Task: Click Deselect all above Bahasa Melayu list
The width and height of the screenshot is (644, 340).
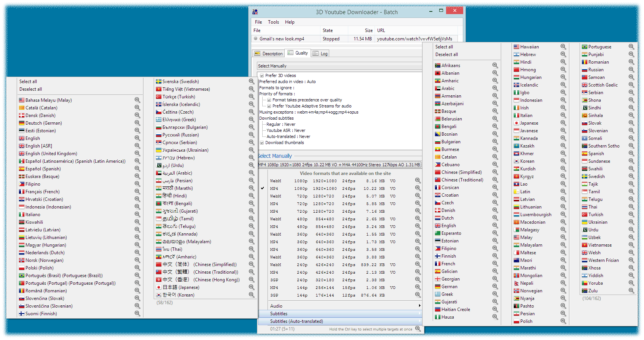Action: pos(31,89)
